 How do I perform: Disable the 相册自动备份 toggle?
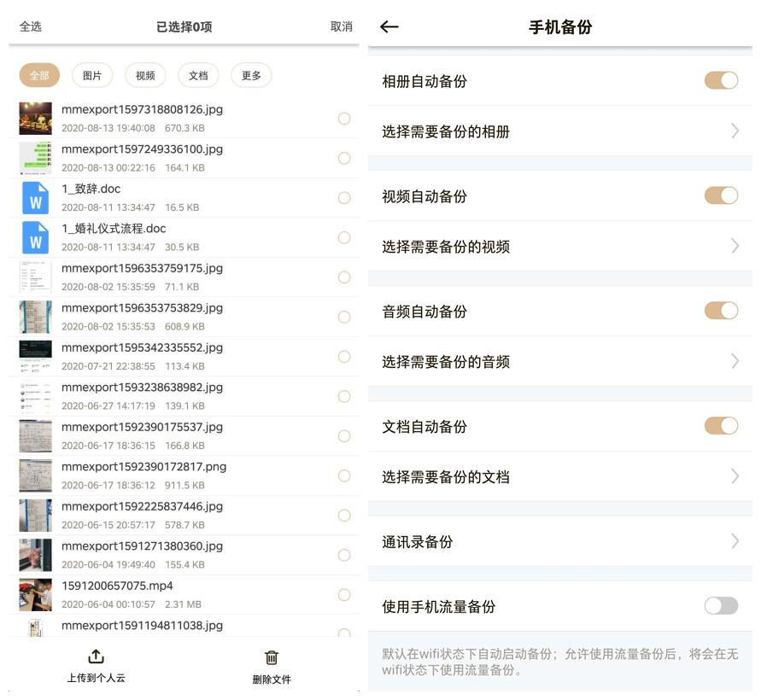pos(722,79)
